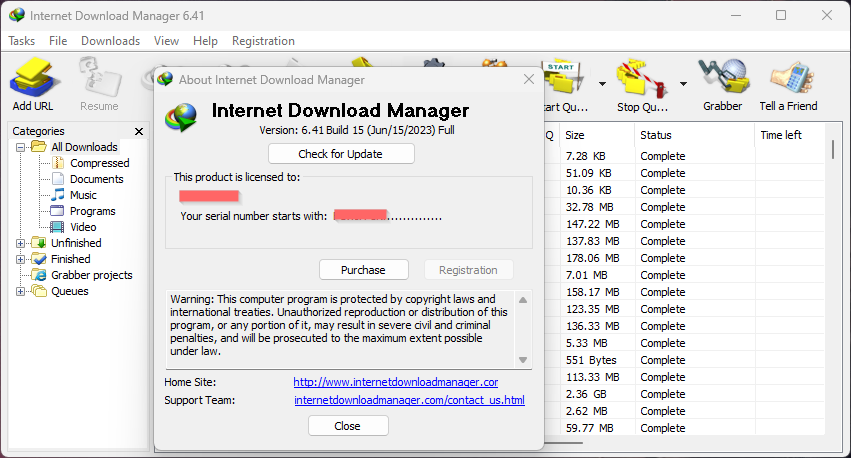Click the Q column header
The height and width of the screenshot is (458, 851).
pos(551,135)
